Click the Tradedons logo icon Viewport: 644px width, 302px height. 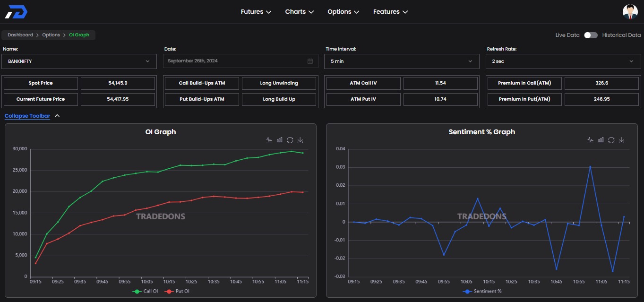pyautogui.click(x=16, y=12)
